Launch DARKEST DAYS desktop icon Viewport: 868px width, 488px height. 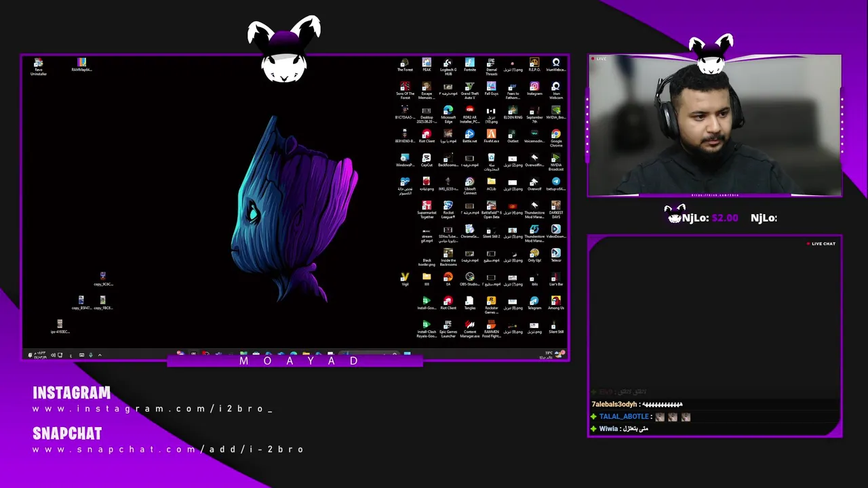tap(556, 209)
